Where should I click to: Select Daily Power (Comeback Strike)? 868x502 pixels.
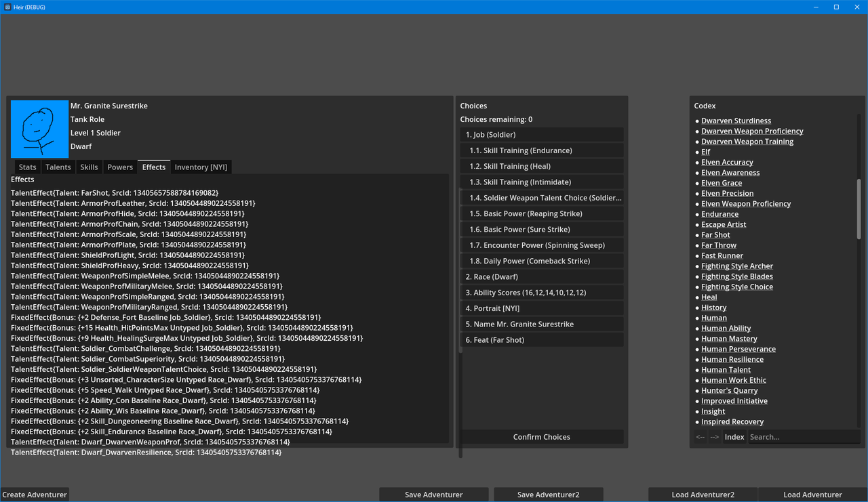tap(542, 261)
